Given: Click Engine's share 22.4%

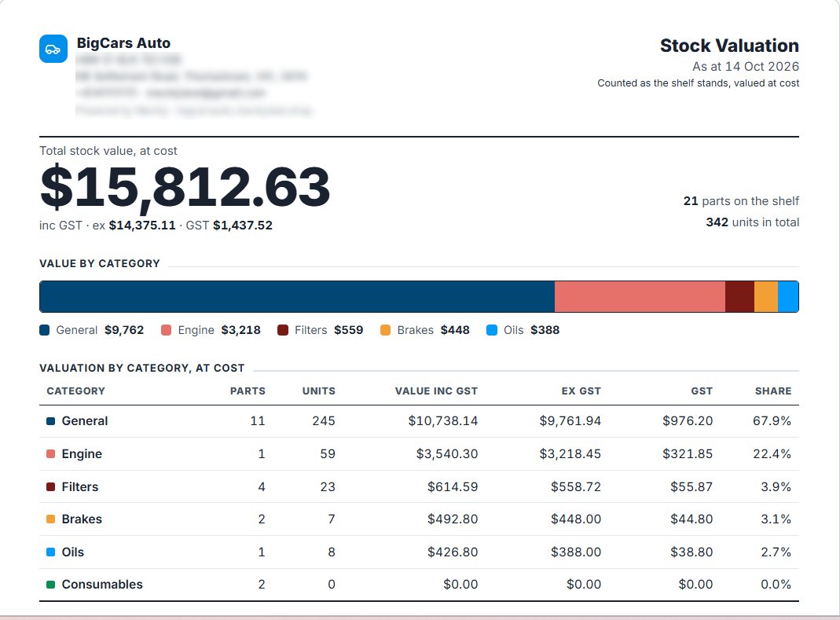Looking at the screenshot, I should 772,454.
